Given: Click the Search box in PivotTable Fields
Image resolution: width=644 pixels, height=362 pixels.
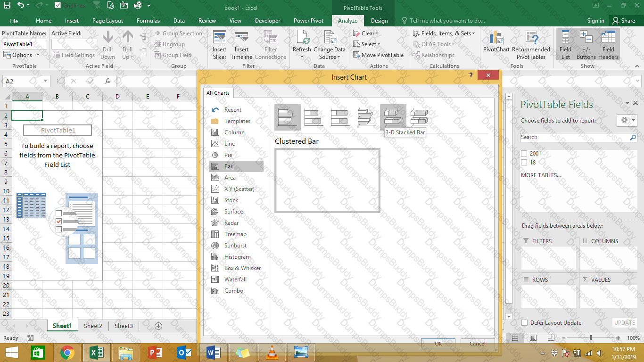Looking at the screenshot, I should pyautogui.click(x=575, y=138).
